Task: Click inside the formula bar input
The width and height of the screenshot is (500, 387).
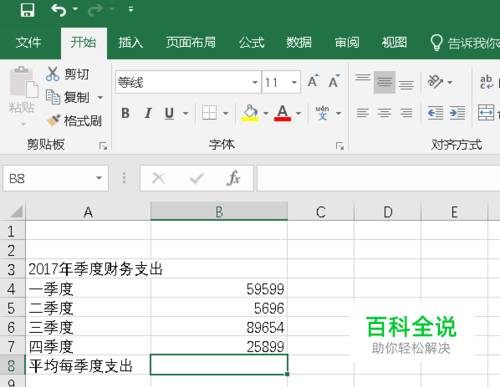Action: pyautogui.click(x=378, y=179)
